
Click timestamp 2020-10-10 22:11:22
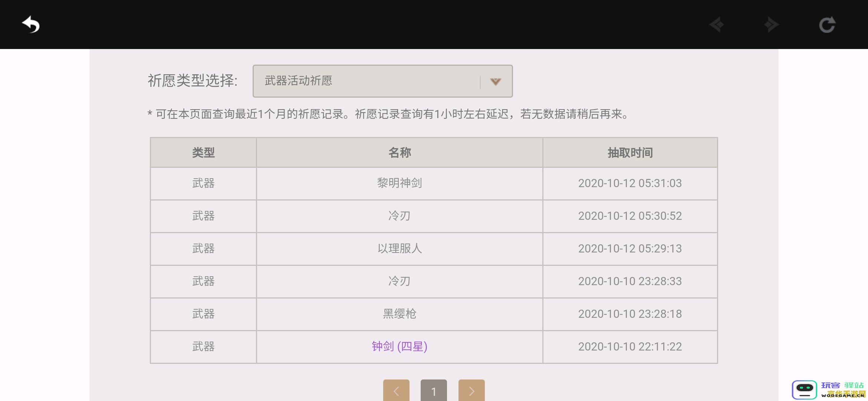(x=630, y=346)
